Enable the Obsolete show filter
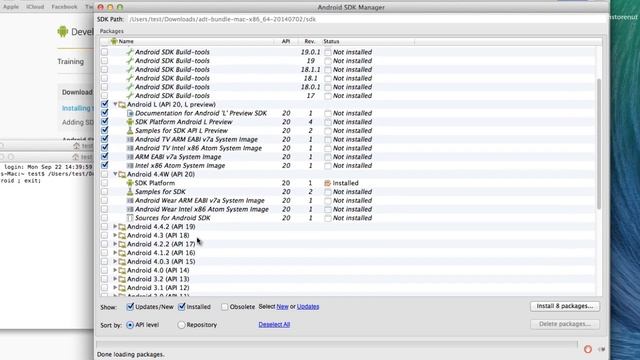This screenshot has width=640, height=360. [224, 307]
